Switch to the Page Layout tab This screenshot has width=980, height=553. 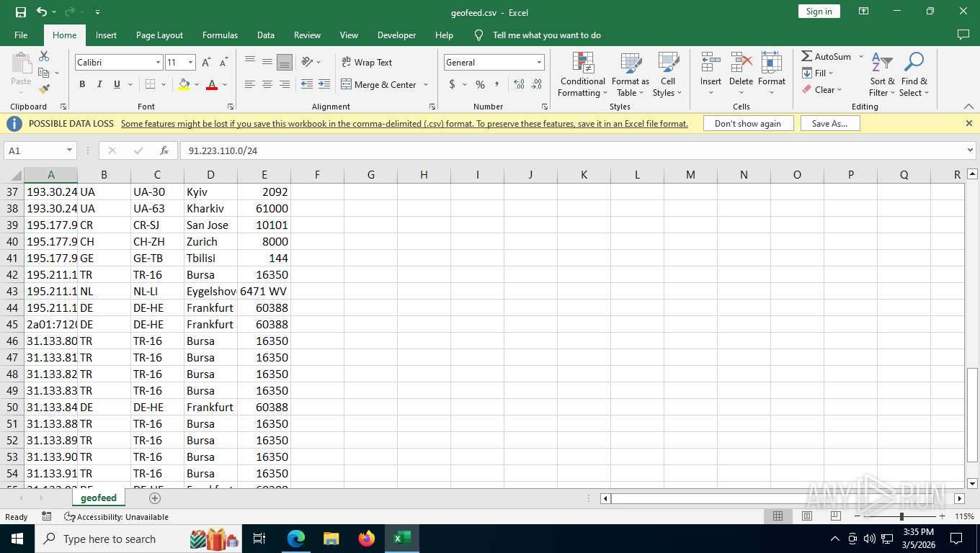pos(159,35)
